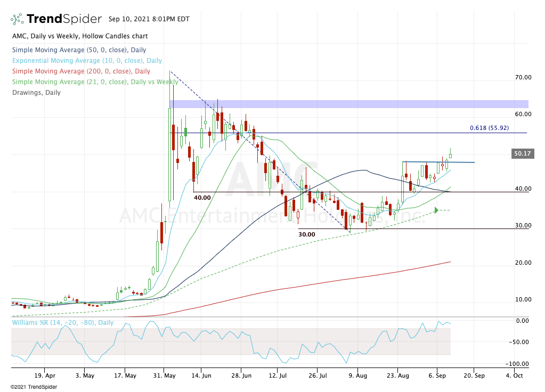Click the 'Drawings, Daily' legend entry
The width and height of the screenshot is (545, 392).
pyautogui.click(x=37, y=93)
